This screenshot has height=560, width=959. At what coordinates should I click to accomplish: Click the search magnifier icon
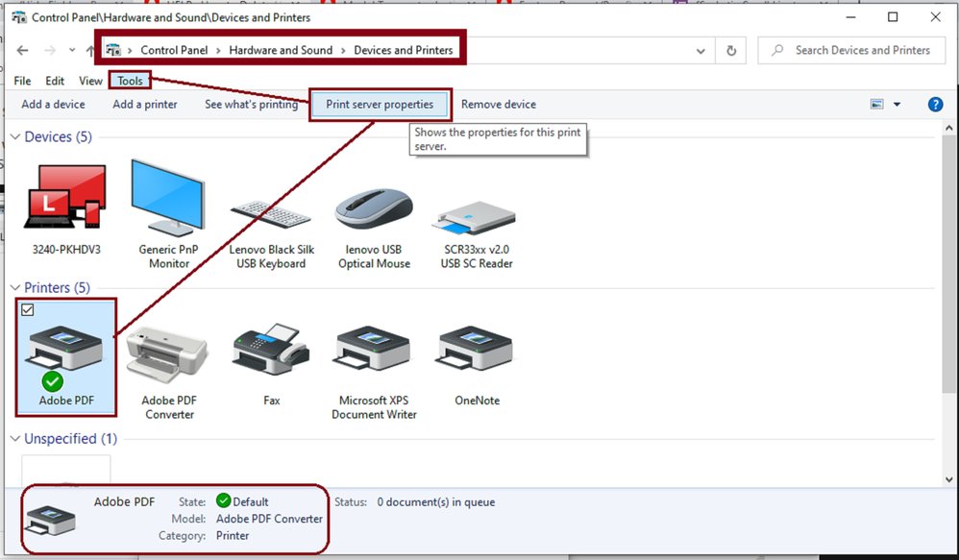click(x=777, y=50)
